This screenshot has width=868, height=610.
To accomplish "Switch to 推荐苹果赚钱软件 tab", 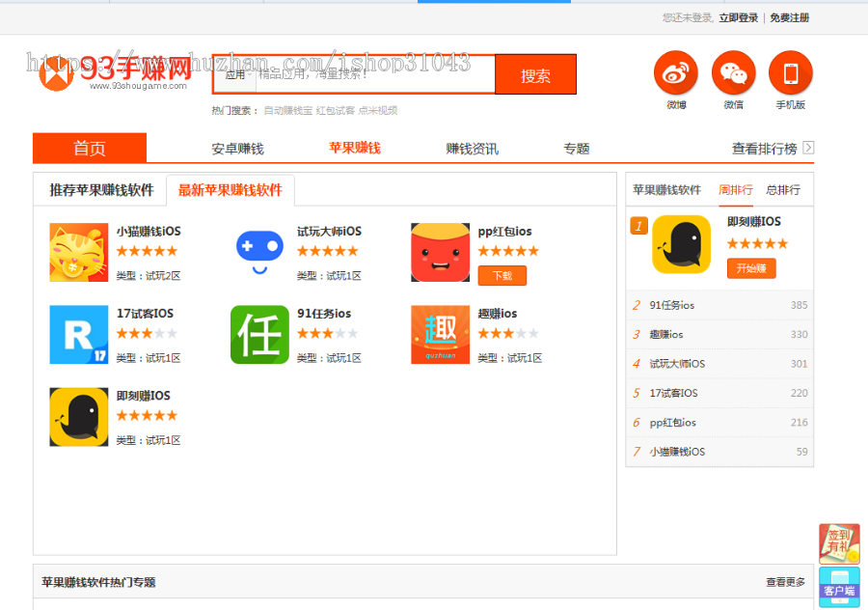I will pos(101,190).
